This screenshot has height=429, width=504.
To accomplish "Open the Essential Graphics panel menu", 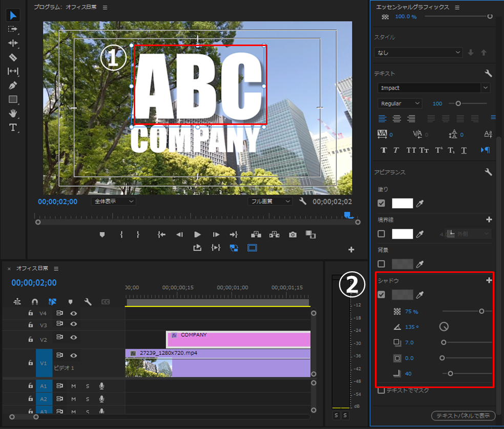I will (x=457, y=7).
